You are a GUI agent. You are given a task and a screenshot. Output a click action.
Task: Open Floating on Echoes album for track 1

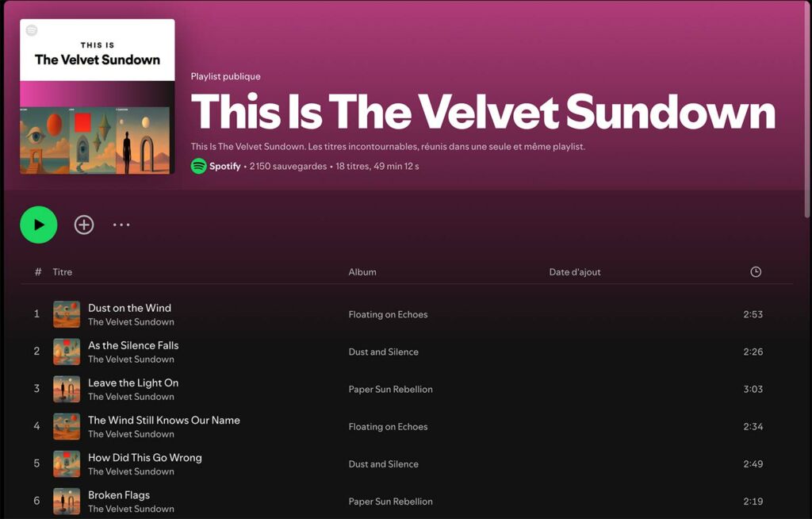pyautogui.click(x=388, y=314)
